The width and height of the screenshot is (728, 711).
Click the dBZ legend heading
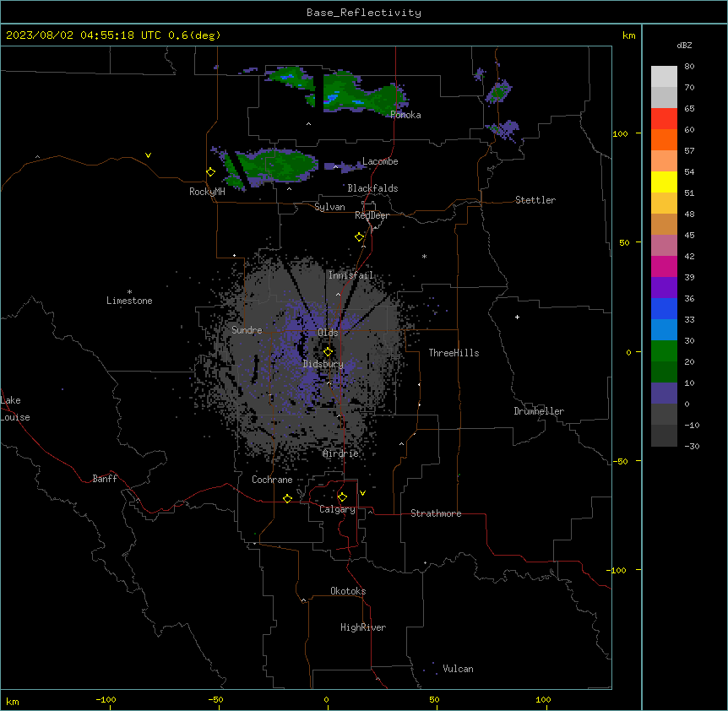pyautogui.click(x=684, y=46)
